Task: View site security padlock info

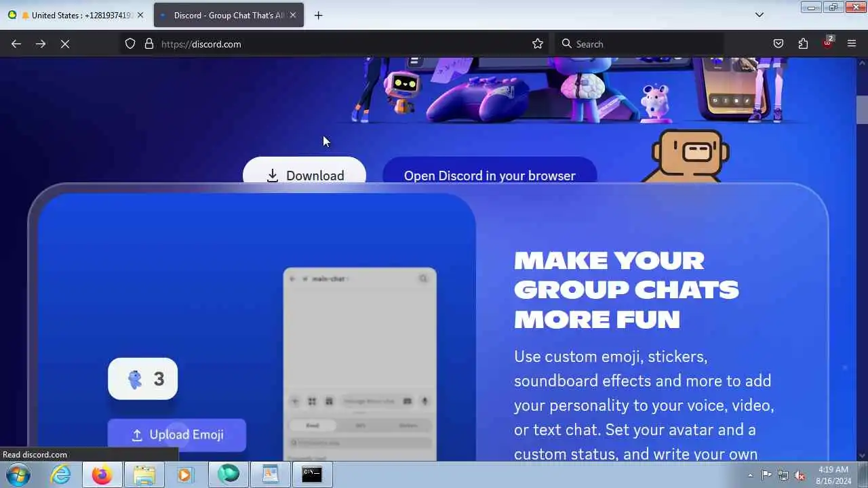Action: coord(149,44)
